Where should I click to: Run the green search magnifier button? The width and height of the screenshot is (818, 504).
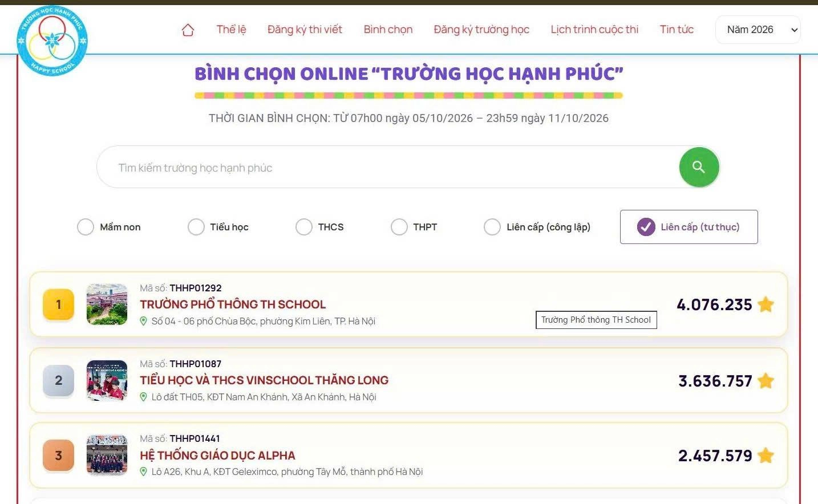pyautogui.click(x=699, y=167)
